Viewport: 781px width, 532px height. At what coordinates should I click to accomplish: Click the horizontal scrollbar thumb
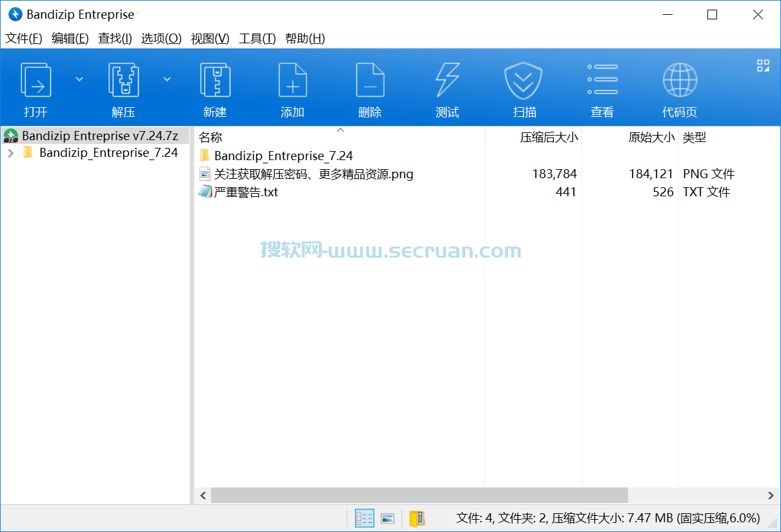pyautogui.click(x=420, y=496)
